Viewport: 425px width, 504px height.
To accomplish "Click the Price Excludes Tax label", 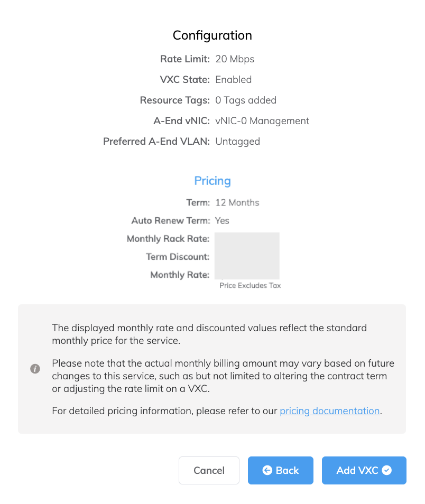I will [x=251, y=285].
